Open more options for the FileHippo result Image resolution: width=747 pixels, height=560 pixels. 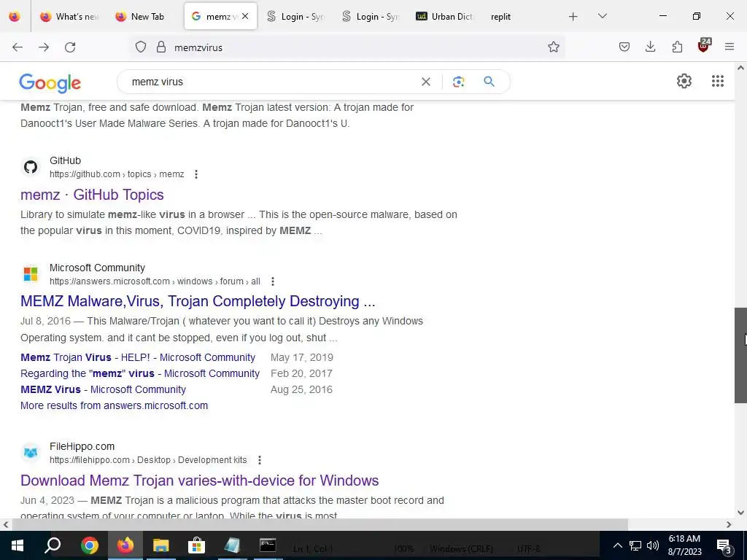tap(259, 460)
